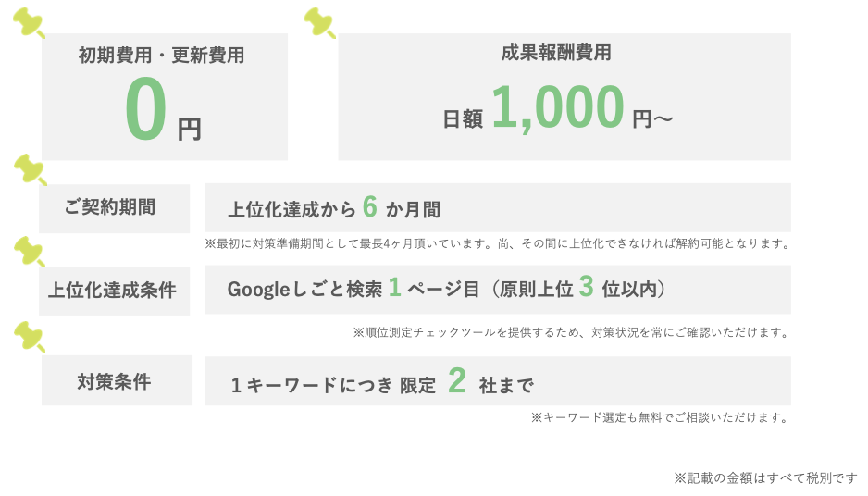
Task: Click the green number 3 in ranking condition
Action: point(587,287)
